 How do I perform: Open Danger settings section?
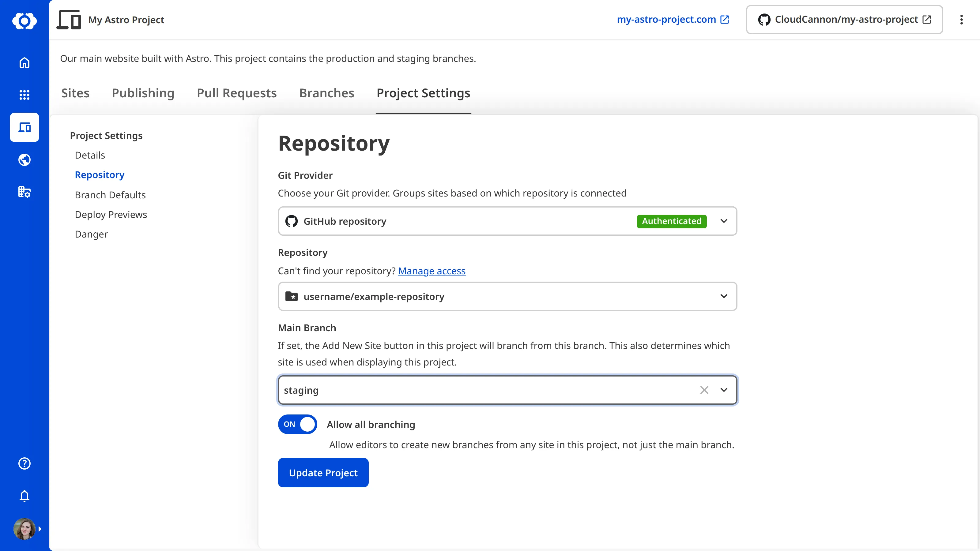coord(91,234)
